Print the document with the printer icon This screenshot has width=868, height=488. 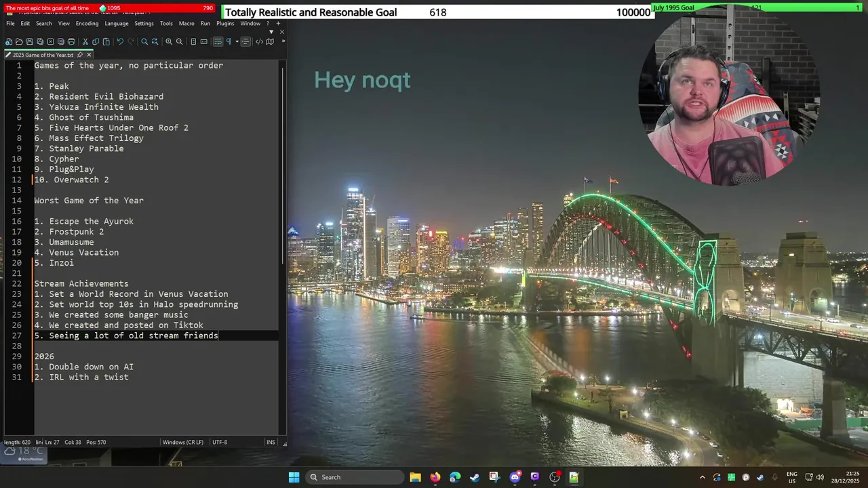[71, 41]
